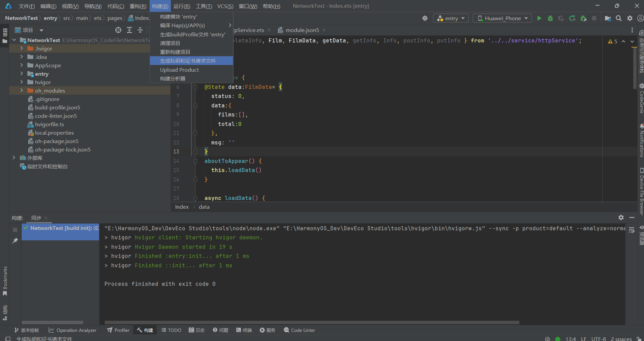Expand the .idea folder
644x341 pixels.
pos(22,57)
